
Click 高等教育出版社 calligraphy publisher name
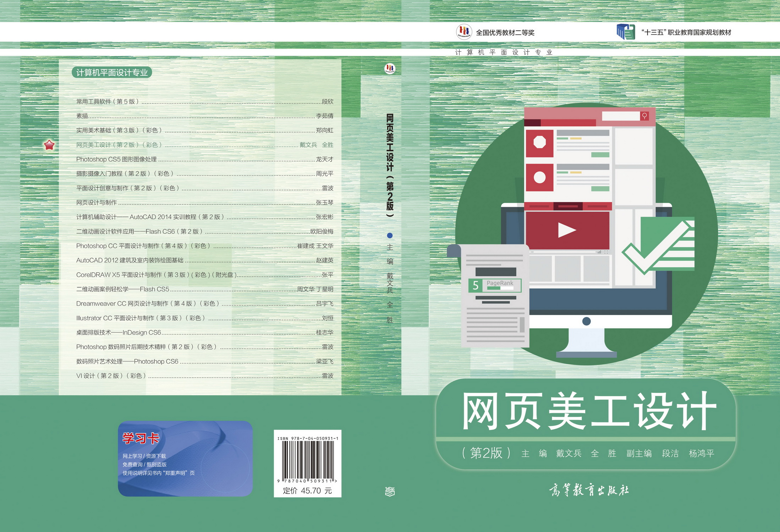point(589,490)
